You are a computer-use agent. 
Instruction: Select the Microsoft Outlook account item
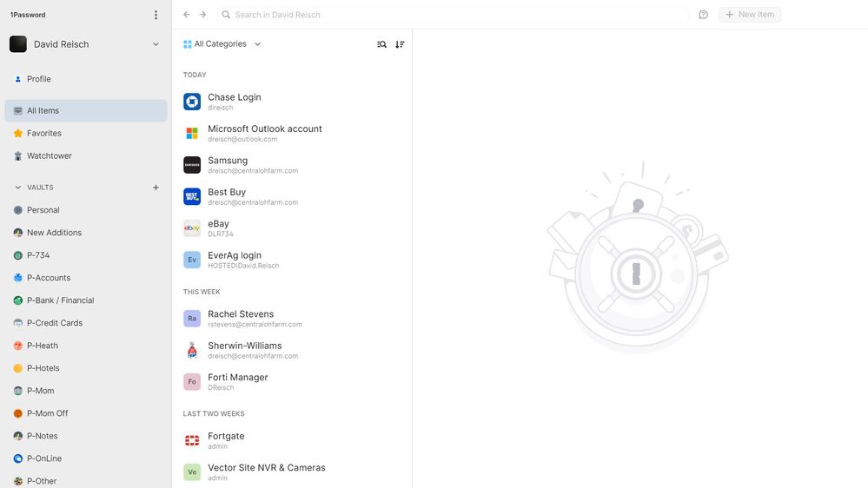pyautogui.click(x=292, y=134)
